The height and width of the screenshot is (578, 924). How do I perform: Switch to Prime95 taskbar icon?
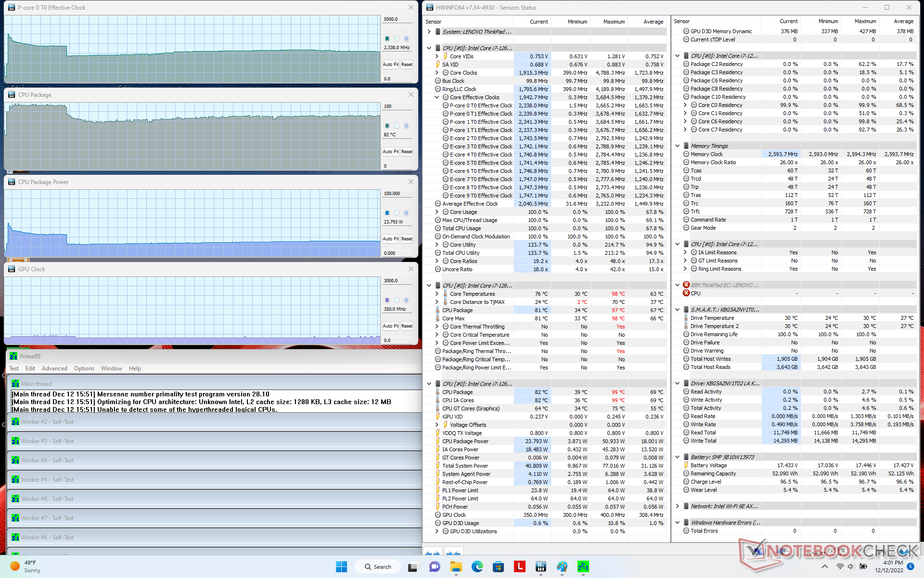(583, 567)
